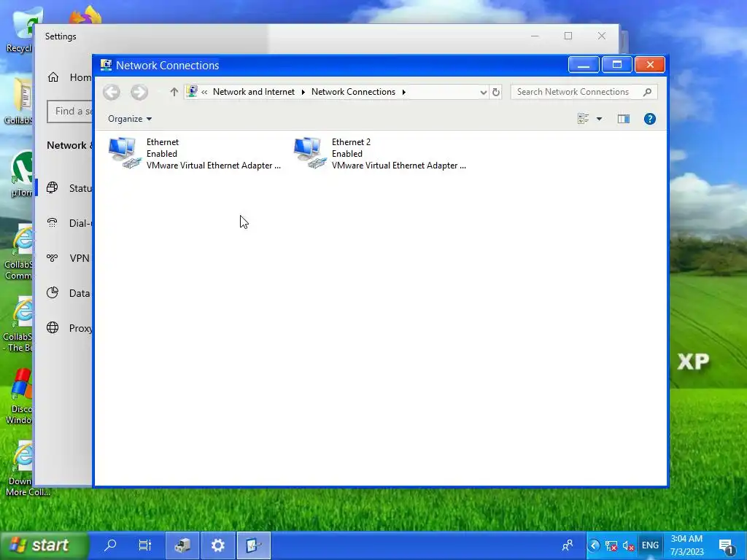Open Home in the Settings window
Image resolution: width=747 pixels, height=560 pixels.
[x=69, y=77]
